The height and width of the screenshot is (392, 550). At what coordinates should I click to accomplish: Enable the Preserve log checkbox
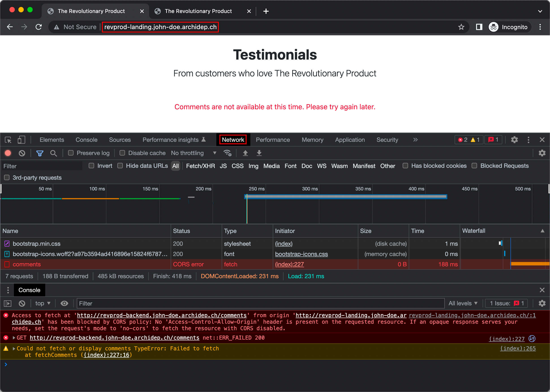point(71,153)
